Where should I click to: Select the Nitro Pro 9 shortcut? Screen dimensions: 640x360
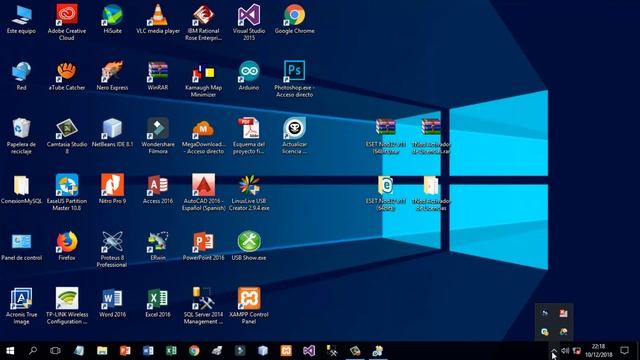pos(112,189)
